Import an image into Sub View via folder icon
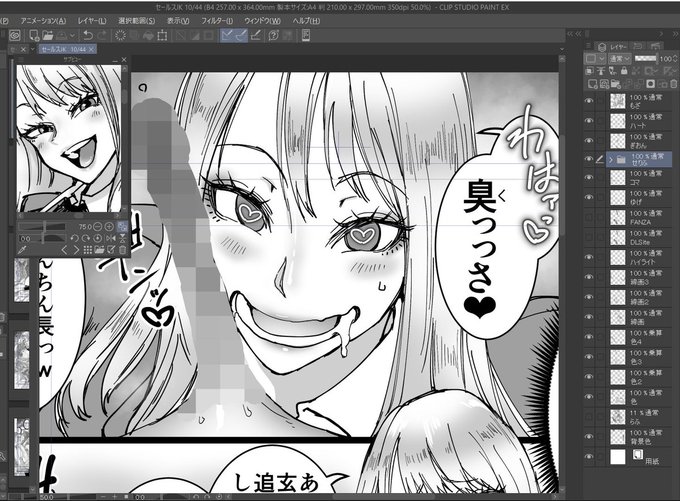The height and width of the screenshot is (501, 680). 99,250
